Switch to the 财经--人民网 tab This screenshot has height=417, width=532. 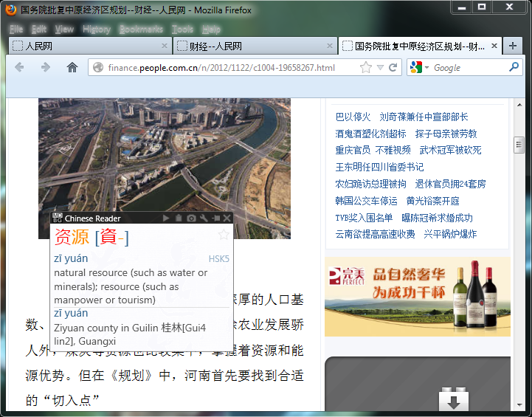tap(255, 46)
